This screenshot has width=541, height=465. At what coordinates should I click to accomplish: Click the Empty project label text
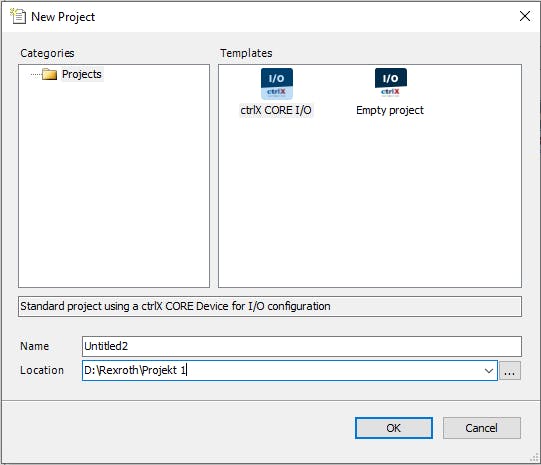click(390, 110)
